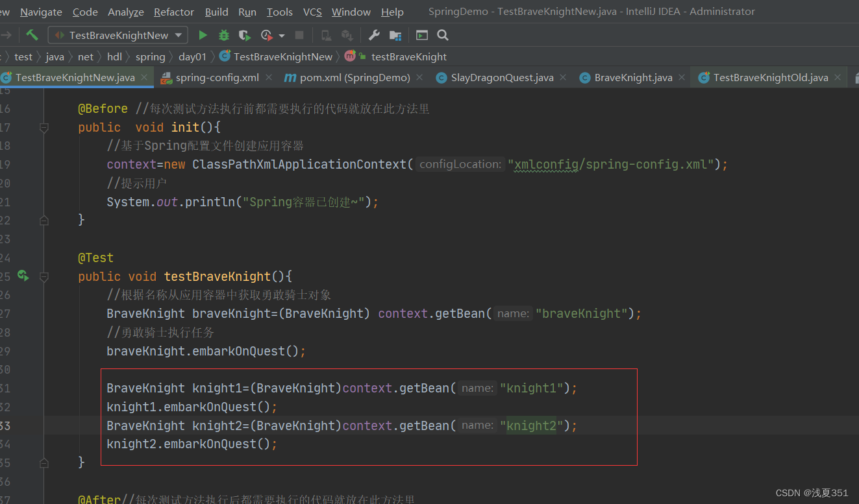This screenshot has height=504, width=859.
Task: Click the grey Stop square icon
Action: (299, 35)
